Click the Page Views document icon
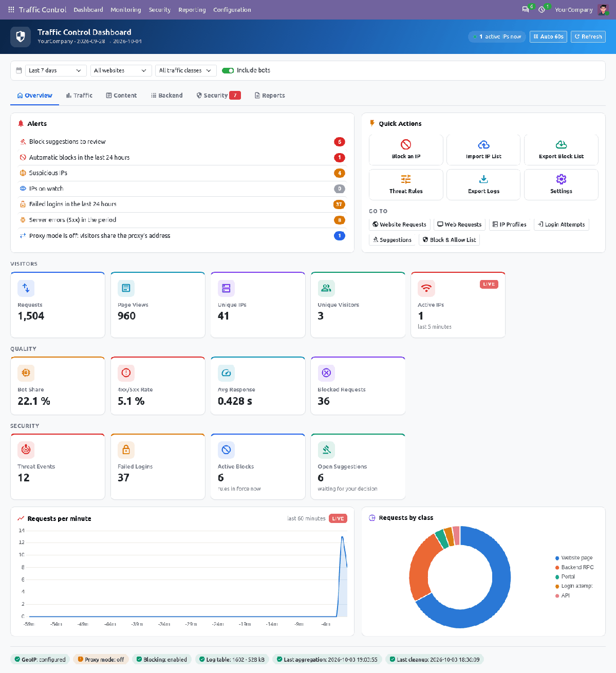Image resolution: width=616 pixels, height=673 pixels. pos(126,288)
